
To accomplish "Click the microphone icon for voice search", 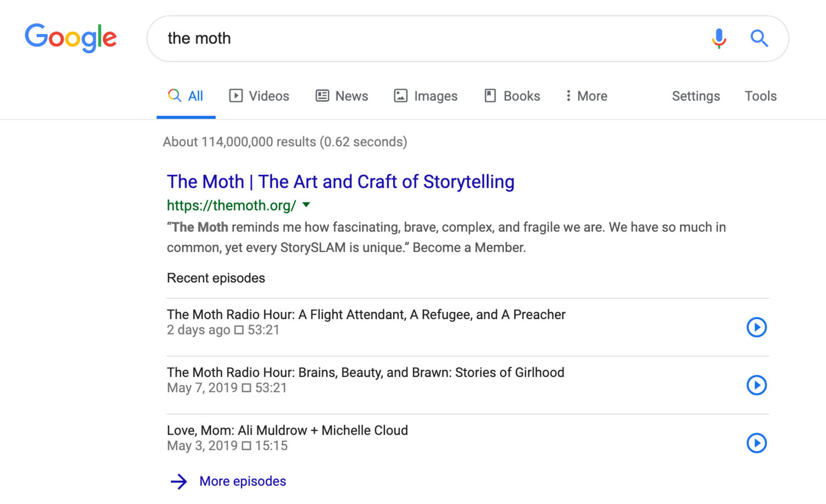I will coord(718,39).
